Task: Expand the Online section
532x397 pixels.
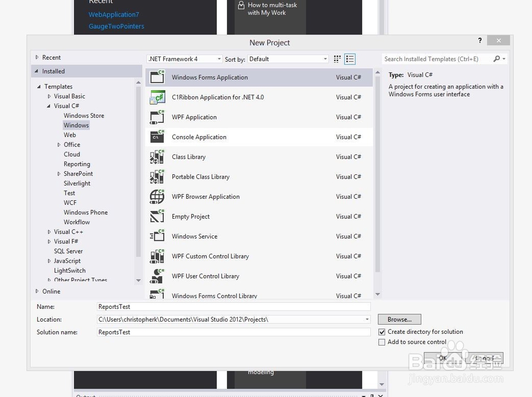Action: coord(37,291)
